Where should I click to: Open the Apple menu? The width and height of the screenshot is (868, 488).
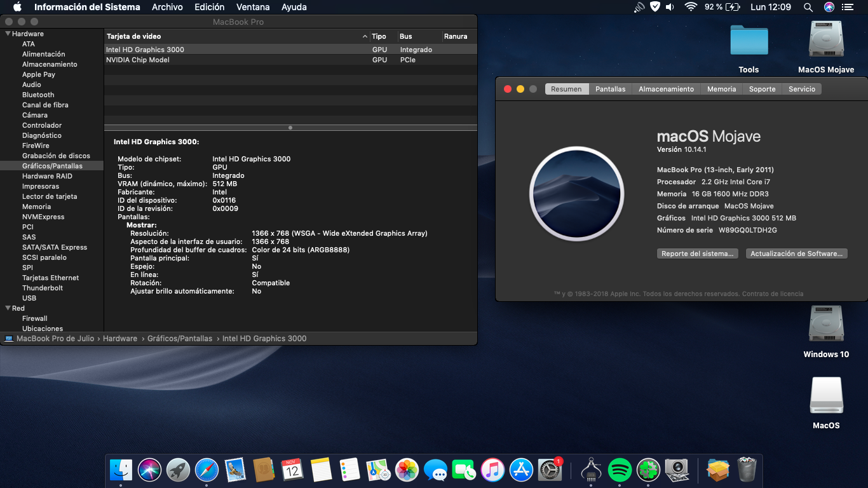tap(17, 7)
